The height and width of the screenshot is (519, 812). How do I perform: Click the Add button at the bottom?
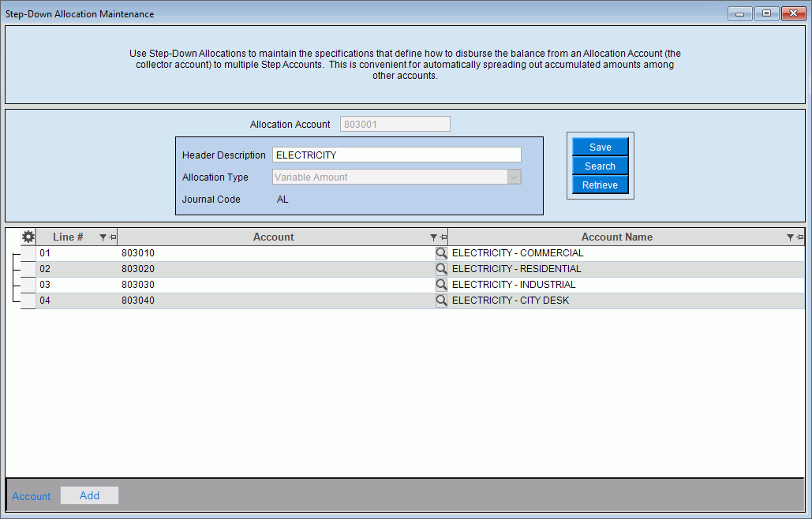pos(89,495)
